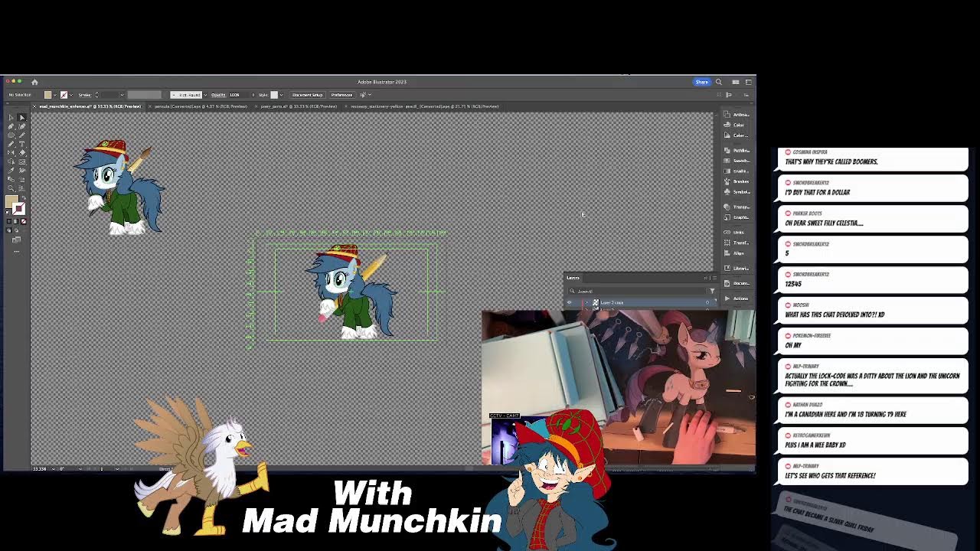The image size is (980, 551).
Task: Set paint mode to solid Color
Action: (9, 221)
